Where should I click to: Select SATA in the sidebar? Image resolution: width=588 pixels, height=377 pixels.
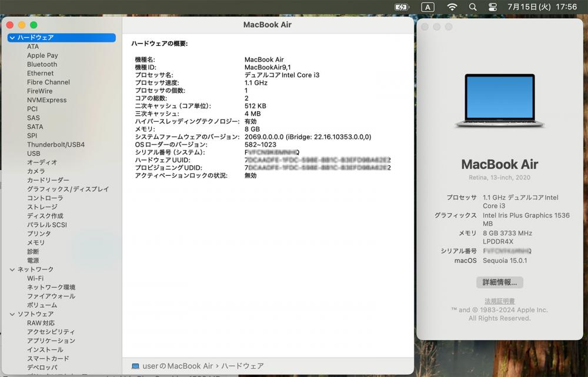[35, 127]
